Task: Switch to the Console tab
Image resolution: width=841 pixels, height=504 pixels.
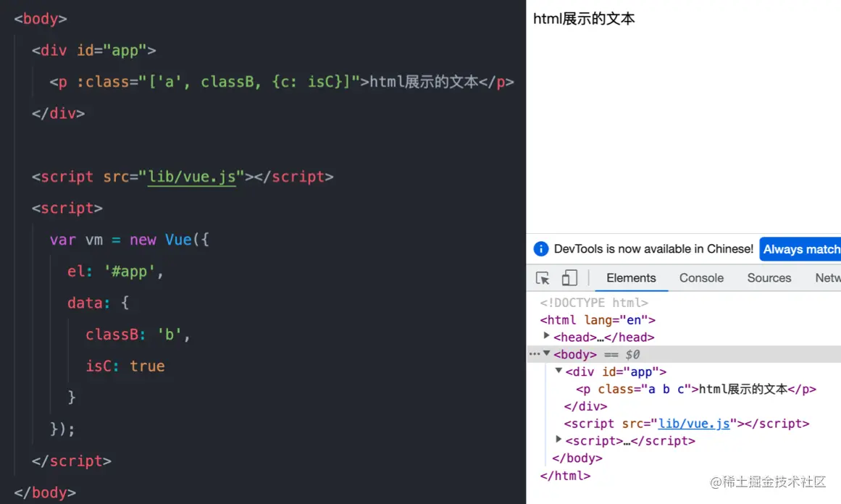Action: click(701, 278)
